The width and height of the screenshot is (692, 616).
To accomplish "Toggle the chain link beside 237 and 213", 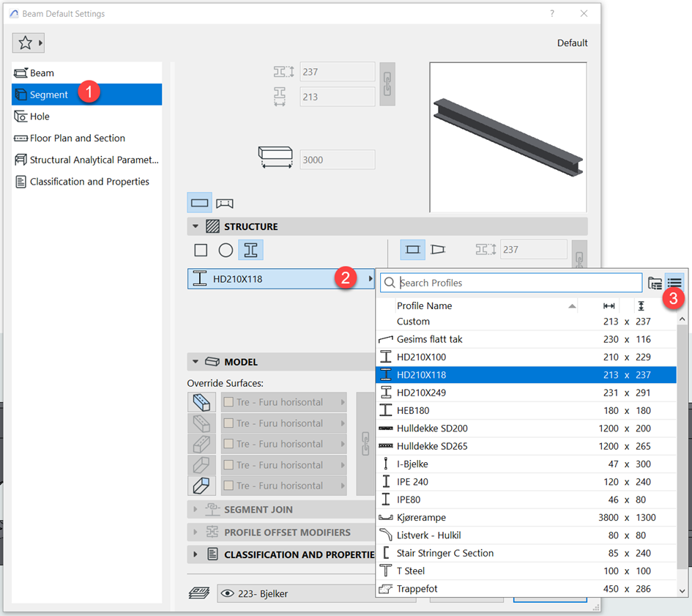I will (x=387, y=84).
